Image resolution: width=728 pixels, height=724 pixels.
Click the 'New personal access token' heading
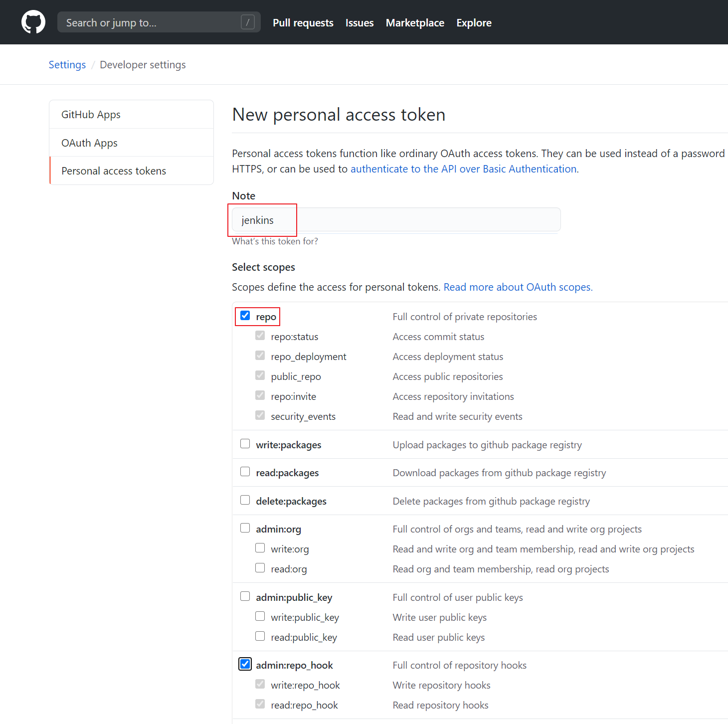click(x=339, y=115)
